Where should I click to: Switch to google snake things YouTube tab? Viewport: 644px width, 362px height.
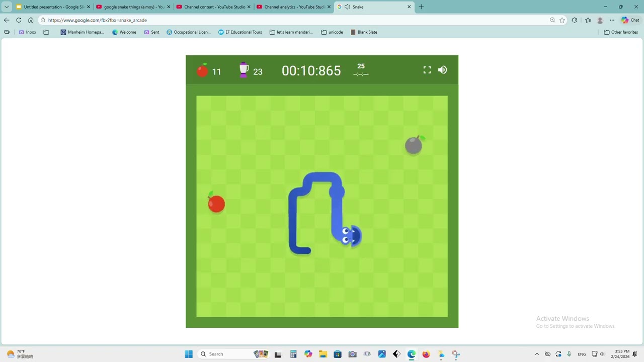click(133, 7)
